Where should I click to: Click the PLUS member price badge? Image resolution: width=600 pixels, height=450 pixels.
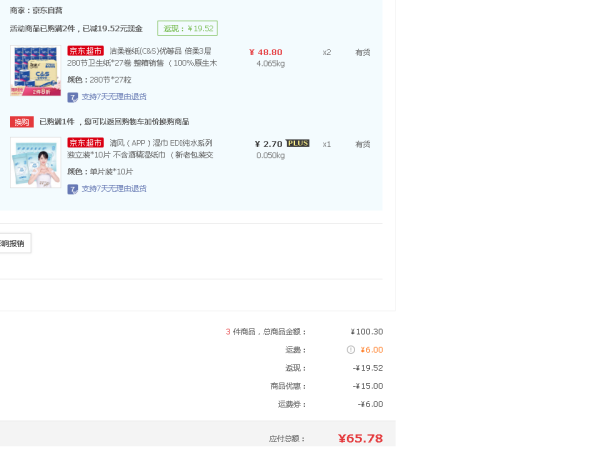tap(298, 143)
